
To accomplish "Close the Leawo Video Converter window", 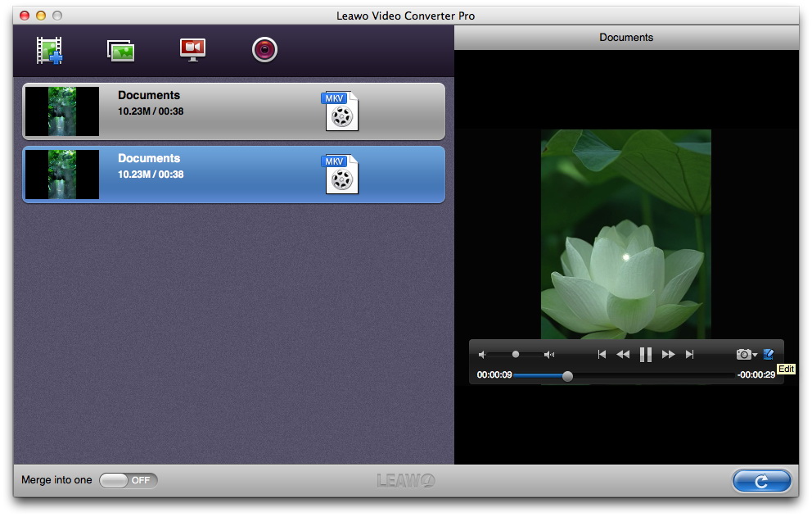I will [x=25, y=16].
